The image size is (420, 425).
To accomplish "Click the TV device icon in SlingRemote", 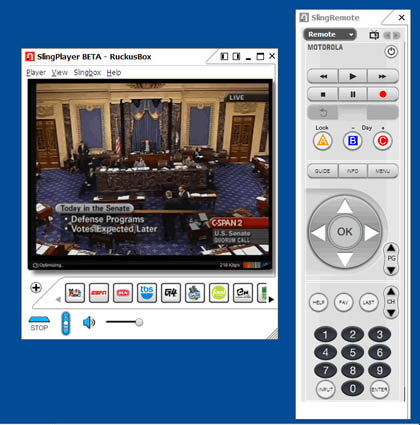I will pyautogui.click(x=374, y=35).
